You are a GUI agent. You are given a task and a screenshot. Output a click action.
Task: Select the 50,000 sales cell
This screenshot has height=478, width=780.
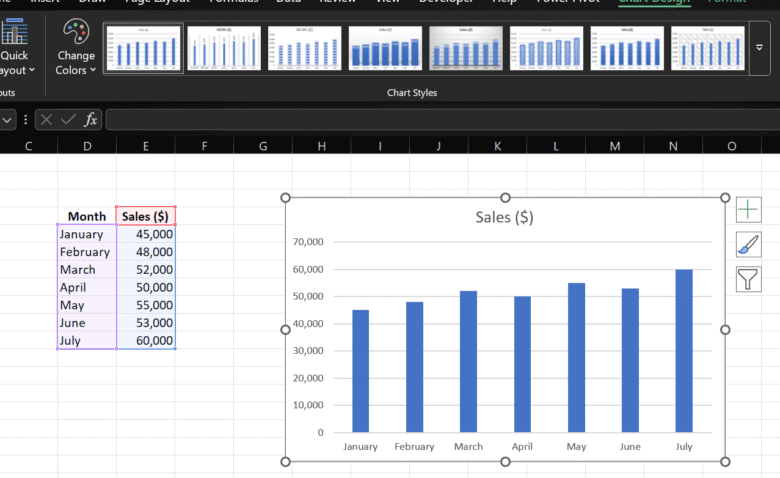click(146, 287)
